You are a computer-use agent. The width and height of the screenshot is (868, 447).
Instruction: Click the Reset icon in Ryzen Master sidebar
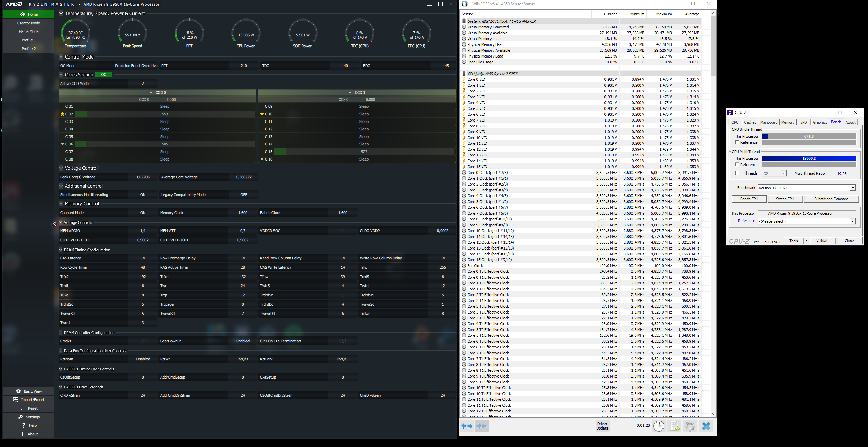click(x=23, y=408)
